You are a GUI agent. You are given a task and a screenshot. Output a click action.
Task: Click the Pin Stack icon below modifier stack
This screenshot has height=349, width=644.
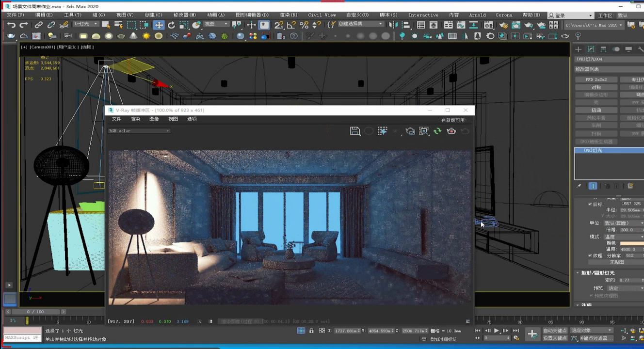579,186
